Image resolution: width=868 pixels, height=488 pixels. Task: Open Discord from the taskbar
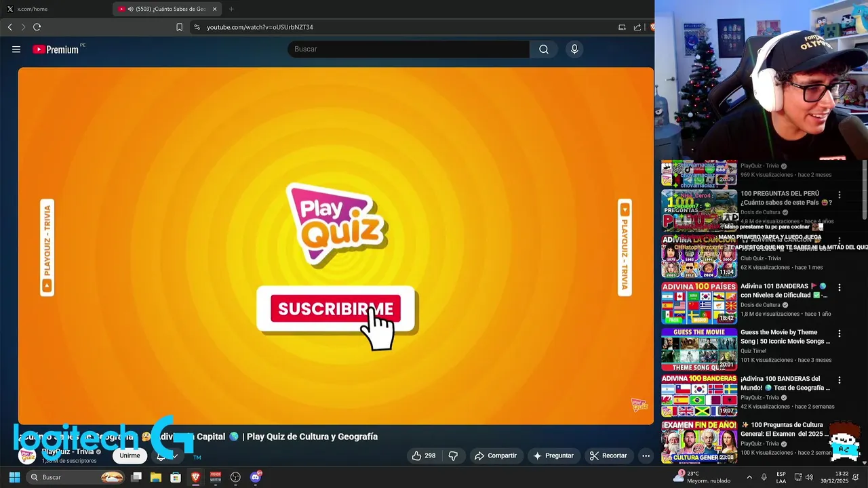pos(256,477)
